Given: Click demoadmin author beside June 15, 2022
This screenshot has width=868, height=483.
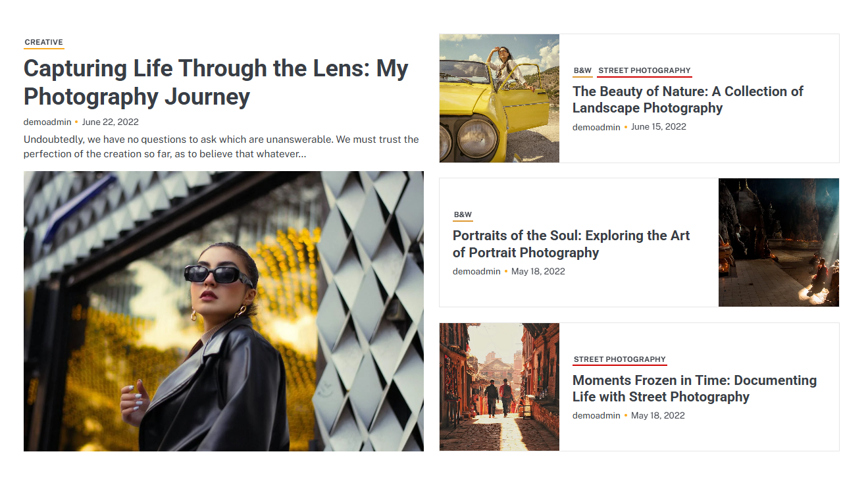Looking at the screenshot, I should [596, 127].
